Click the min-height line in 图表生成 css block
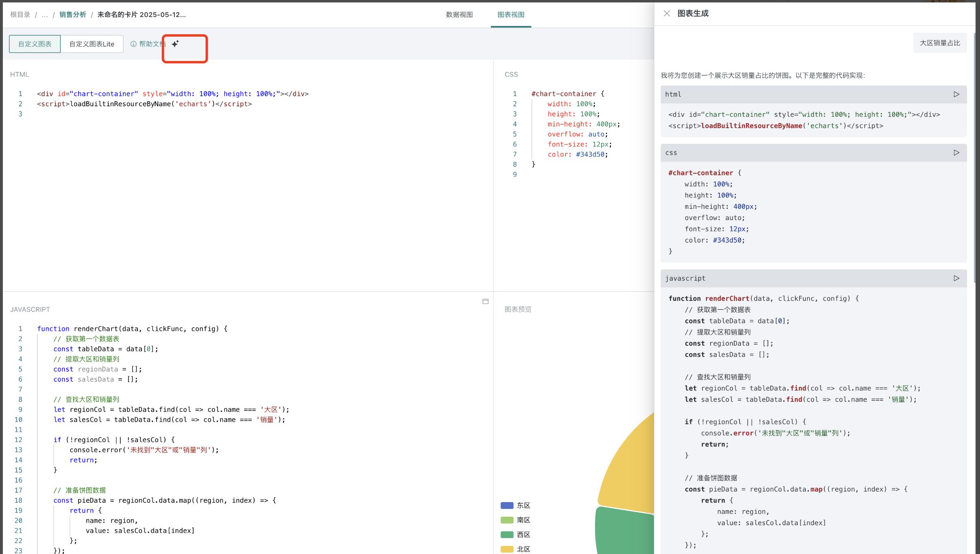This screenshot has height=554, width=980. (x=721, y=206)
